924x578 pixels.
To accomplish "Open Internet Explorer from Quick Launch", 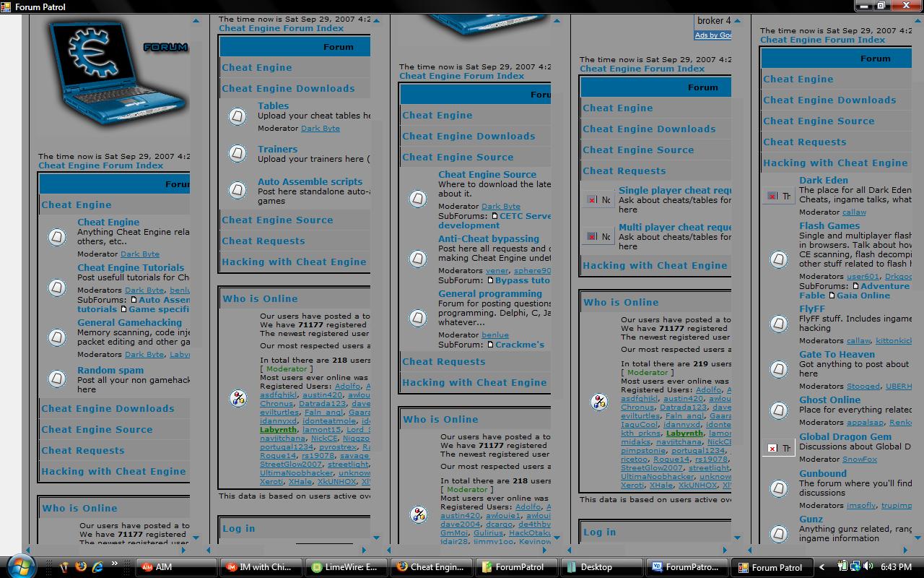I will (x=97, y=567).
